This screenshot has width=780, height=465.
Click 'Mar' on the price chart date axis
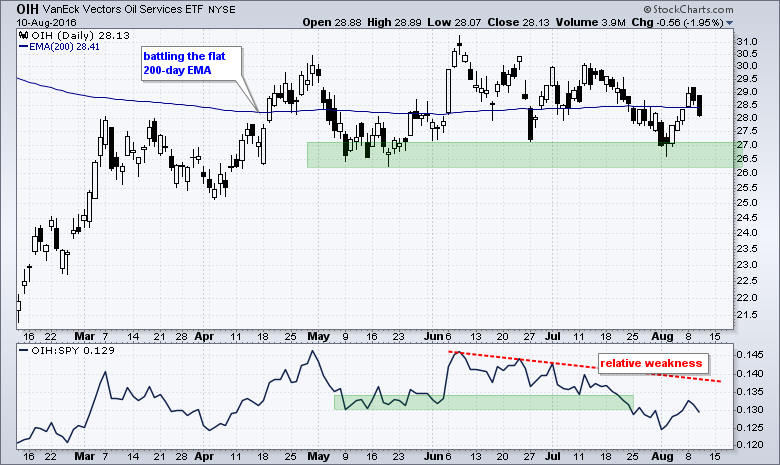point(85,337)
